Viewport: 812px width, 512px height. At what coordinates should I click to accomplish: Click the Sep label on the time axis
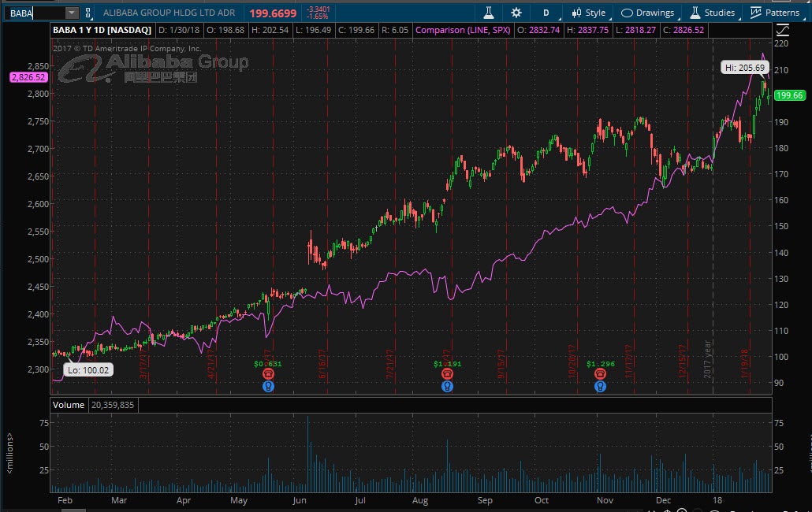pos(485,501)
